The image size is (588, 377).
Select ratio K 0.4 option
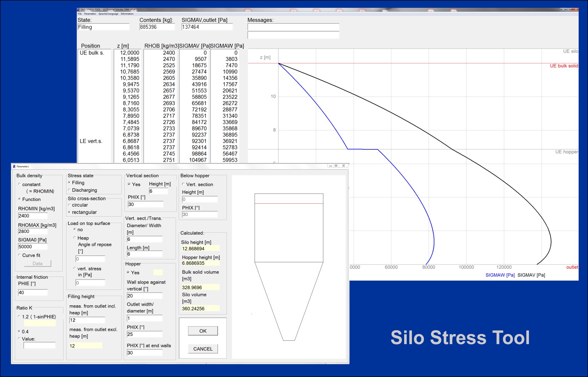(x=19, y=331)
